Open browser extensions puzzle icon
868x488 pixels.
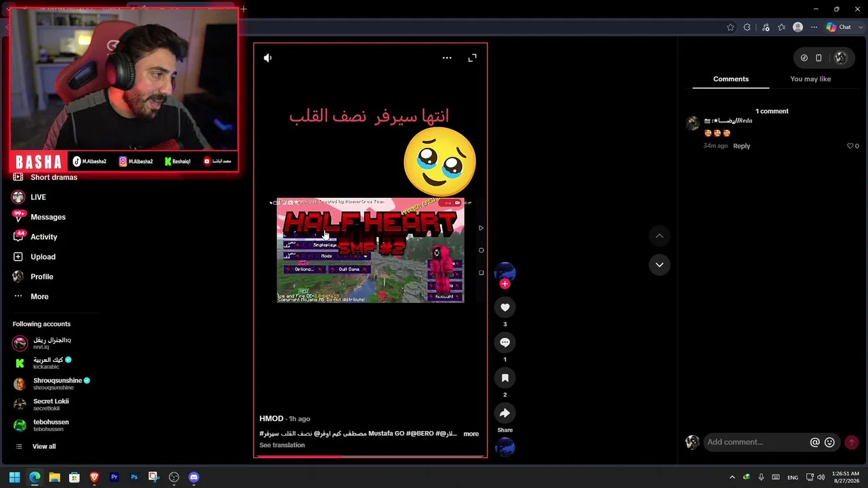coord(747,28)
